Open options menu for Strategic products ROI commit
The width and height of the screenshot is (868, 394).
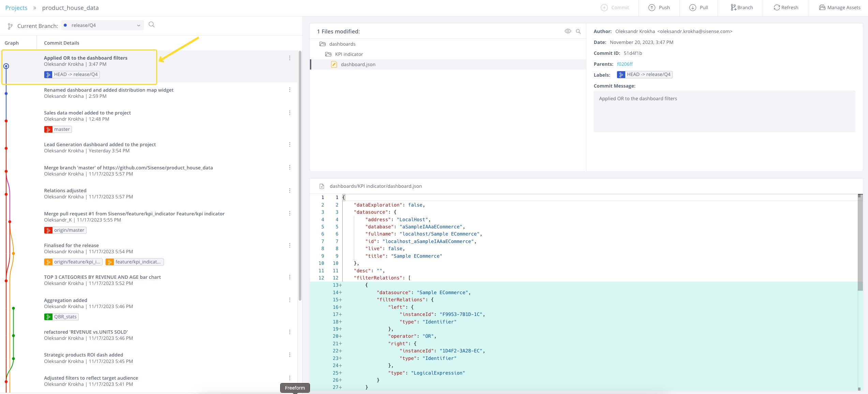click(x=290, y=355)
